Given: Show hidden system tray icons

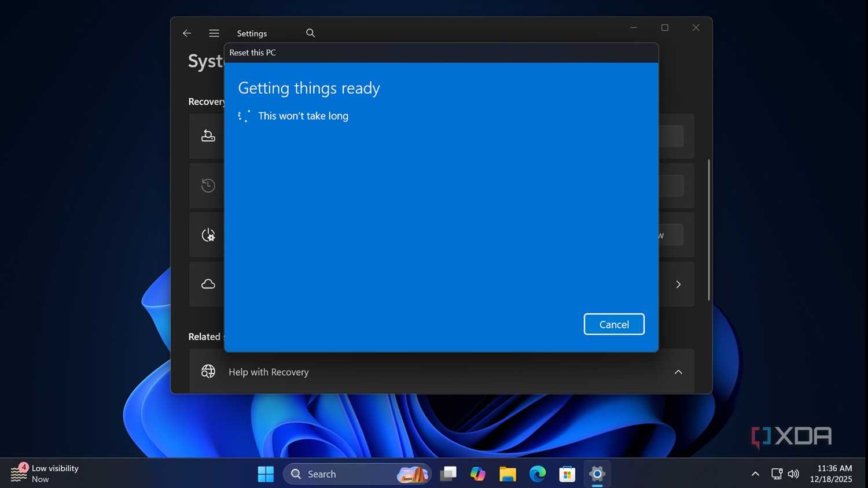Looking at the screenshot, I should [755, 474].
